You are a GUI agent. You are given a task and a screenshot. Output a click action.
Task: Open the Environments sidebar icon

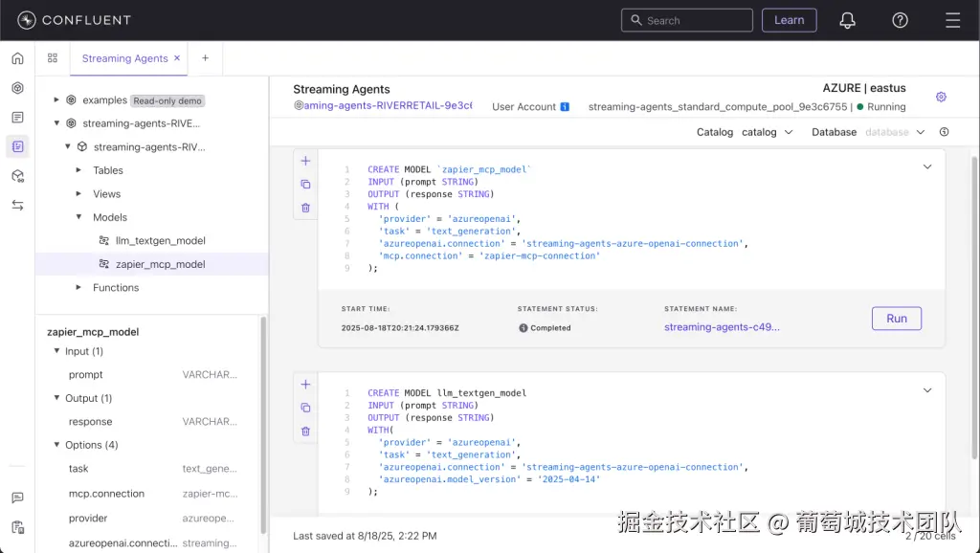coord(17,88)
